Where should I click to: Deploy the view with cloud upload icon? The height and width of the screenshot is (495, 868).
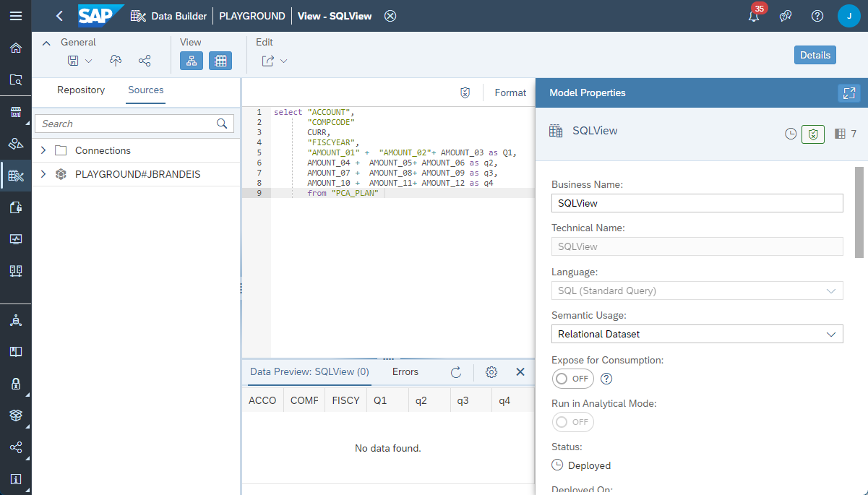(x=116, y=61)
